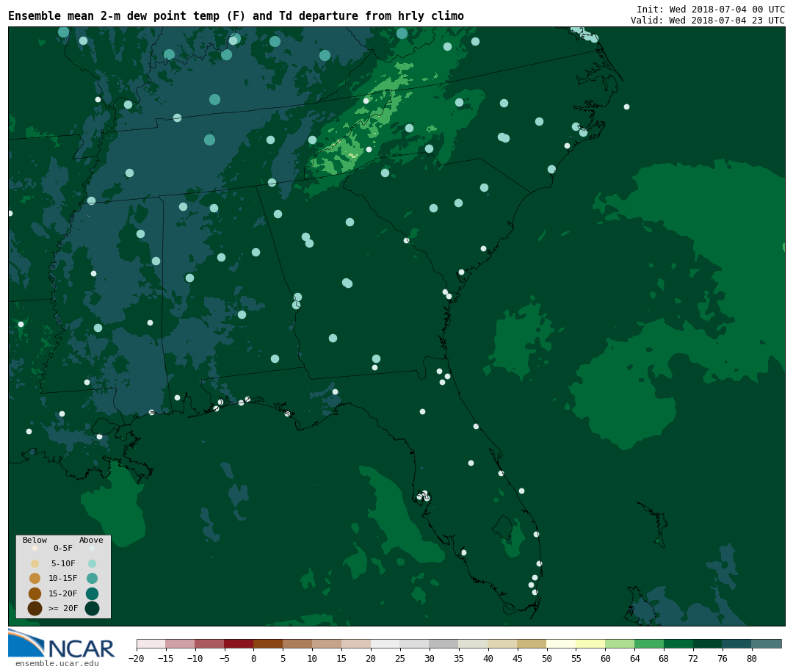Click the below-normal 10-15F legend circle
This screenshot has height=672, width=793.
35,579
